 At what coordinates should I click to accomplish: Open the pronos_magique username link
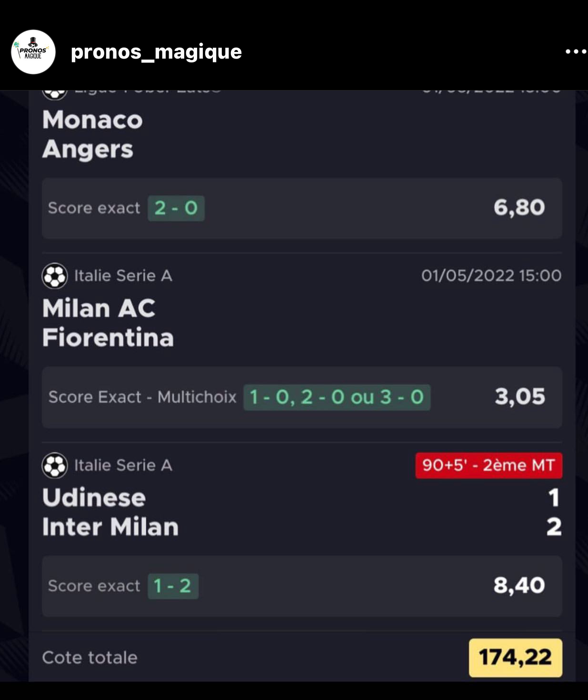(156, 51)
